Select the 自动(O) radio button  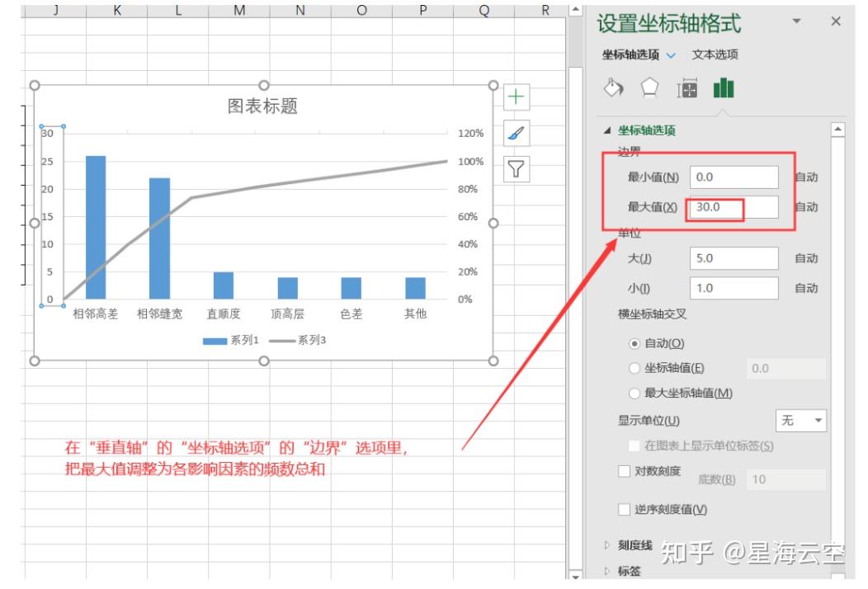[634, 344]
